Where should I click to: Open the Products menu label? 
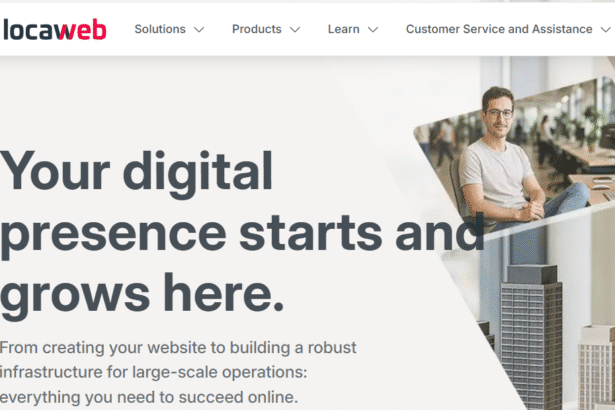[257, 29]
